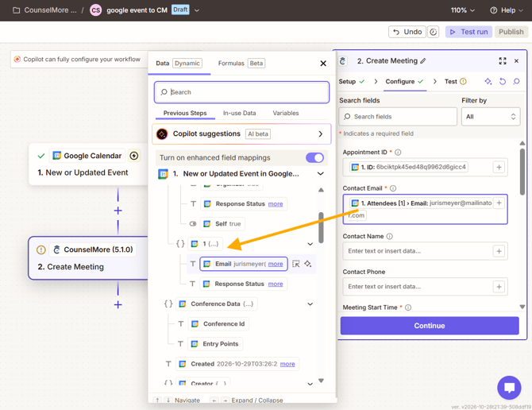Select the In-use Data tab
The image size is (532, 410).
tap(240, 113)
